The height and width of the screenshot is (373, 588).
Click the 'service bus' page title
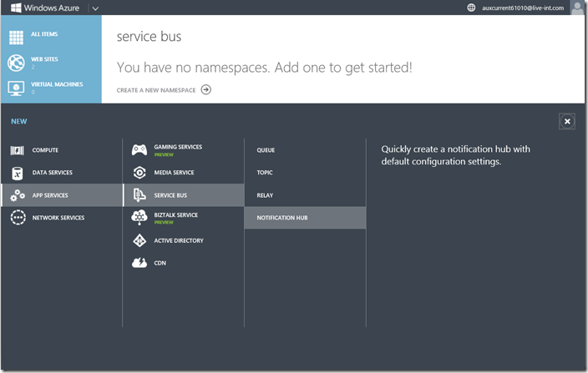coord(149,37)
